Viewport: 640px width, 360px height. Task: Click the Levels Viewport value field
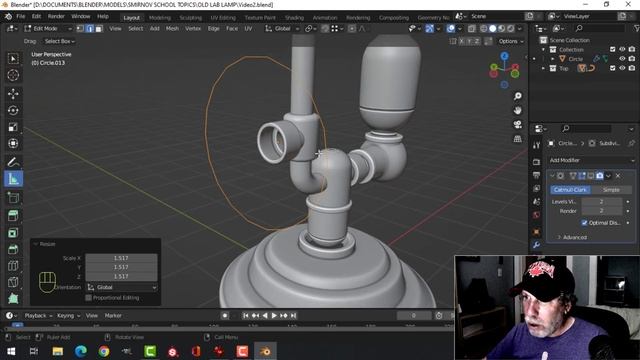tap(602, 202)
